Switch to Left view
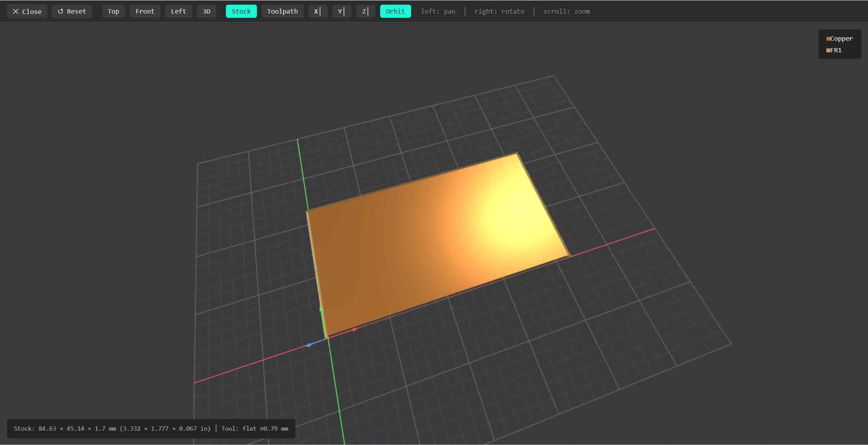 click(x=178, y=11)
